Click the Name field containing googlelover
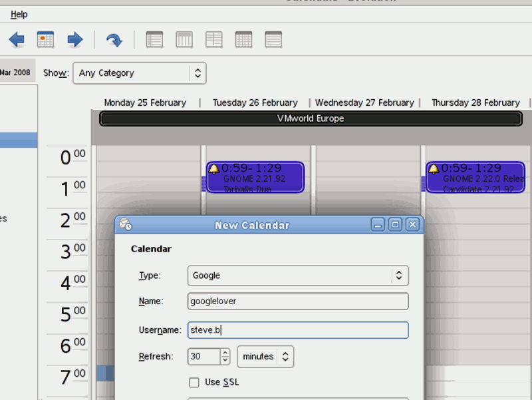 298,301
